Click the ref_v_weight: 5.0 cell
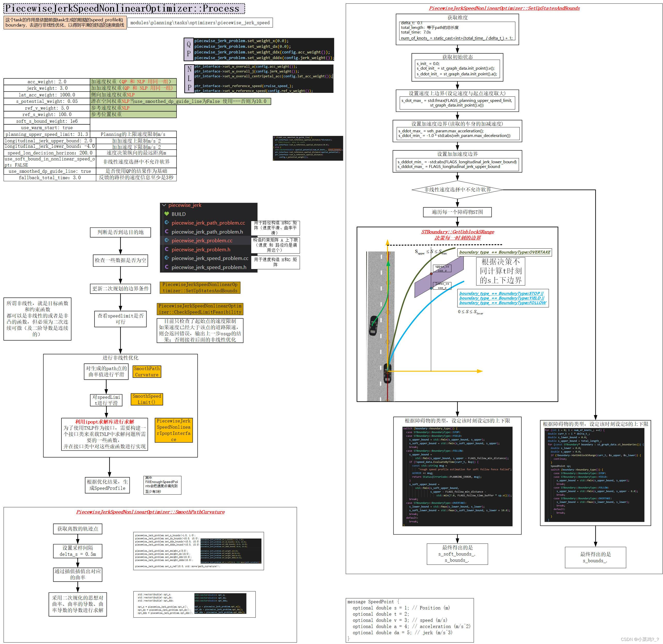The height and width of the screenshot is (644, 663). click(x=47, y=108)
